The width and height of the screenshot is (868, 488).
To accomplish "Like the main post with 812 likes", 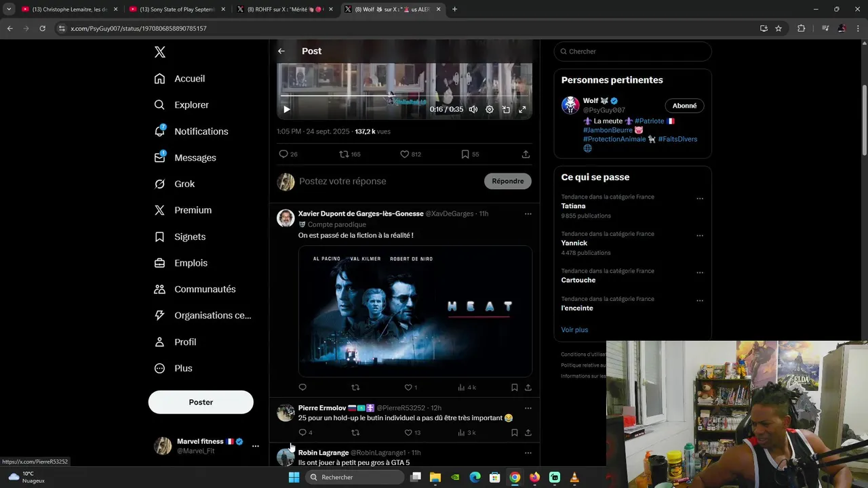I will pos(410,155).
